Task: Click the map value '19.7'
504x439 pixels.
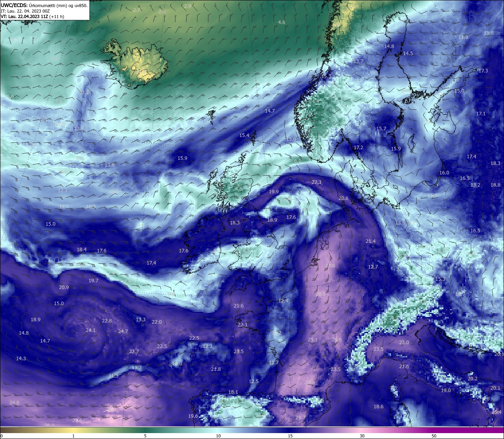Action: click(x=93, y=280)
